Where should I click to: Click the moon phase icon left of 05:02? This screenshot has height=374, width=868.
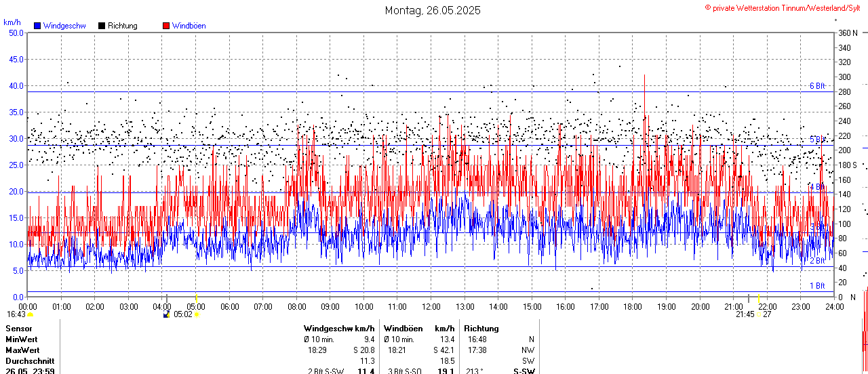tap(167, 314)
